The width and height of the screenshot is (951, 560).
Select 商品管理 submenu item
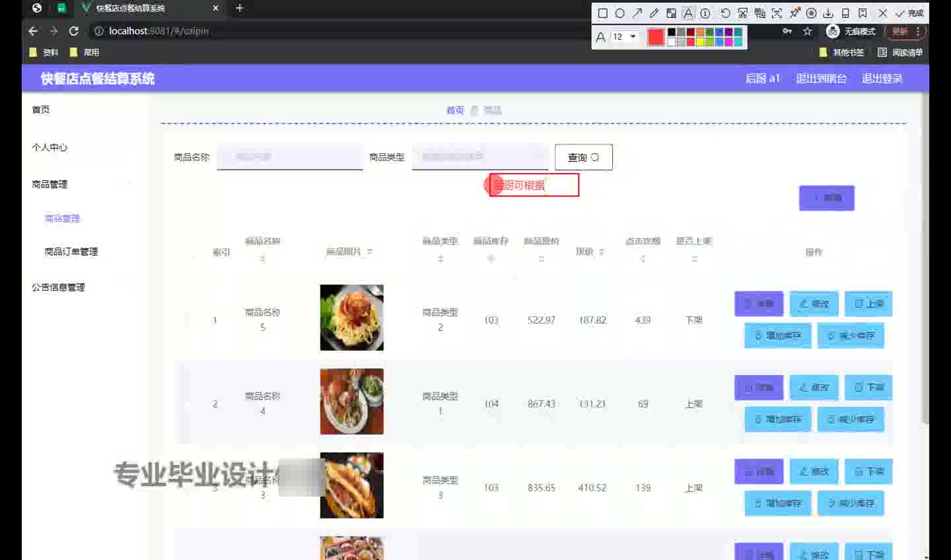[x=62, y=219]
